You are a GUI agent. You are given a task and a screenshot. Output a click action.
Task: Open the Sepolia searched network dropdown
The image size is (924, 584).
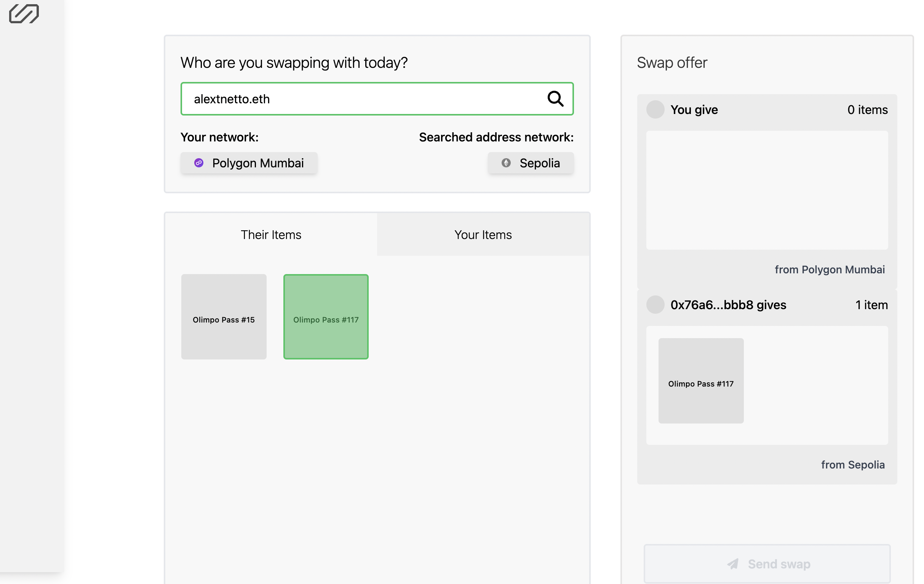click(531, 163)
